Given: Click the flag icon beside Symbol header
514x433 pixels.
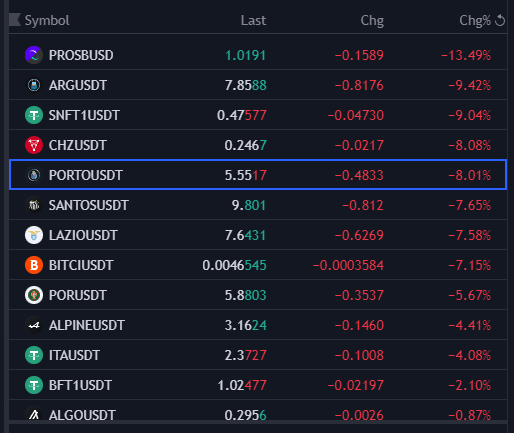Looking at the screenshot, I should pyautogui.click(x=15, y=20).
